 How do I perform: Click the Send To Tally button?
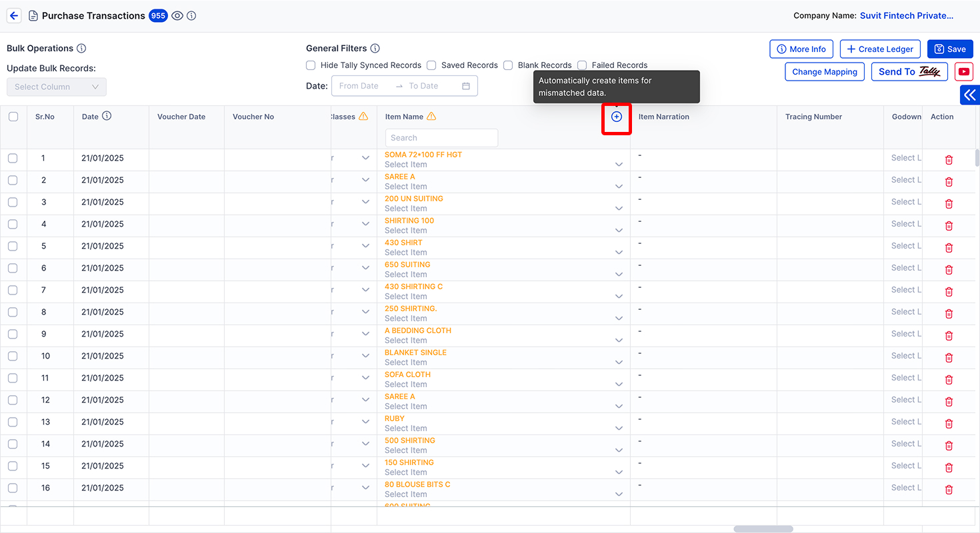[x=909, y=71]
